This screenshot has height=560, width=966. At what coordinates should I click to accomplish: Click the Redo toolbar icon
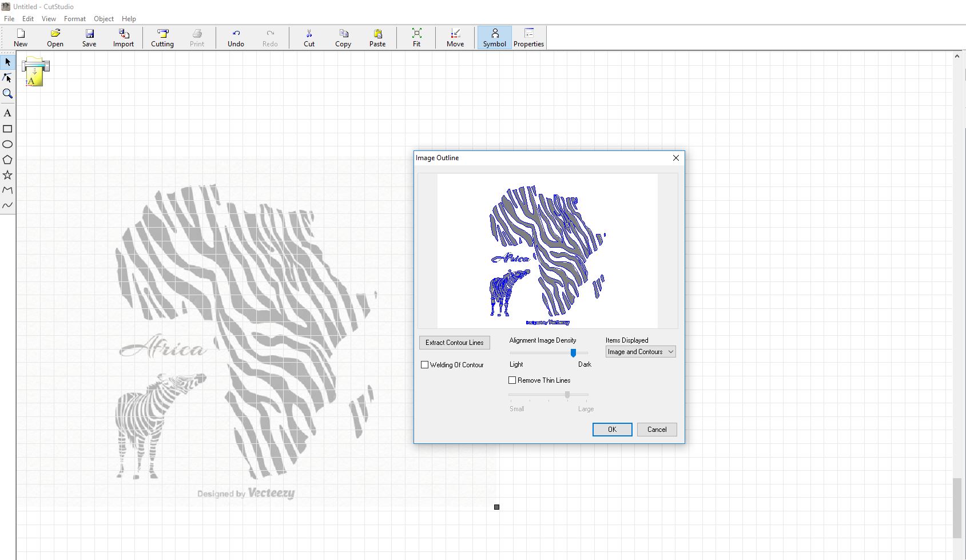click(x=270, y=38)
